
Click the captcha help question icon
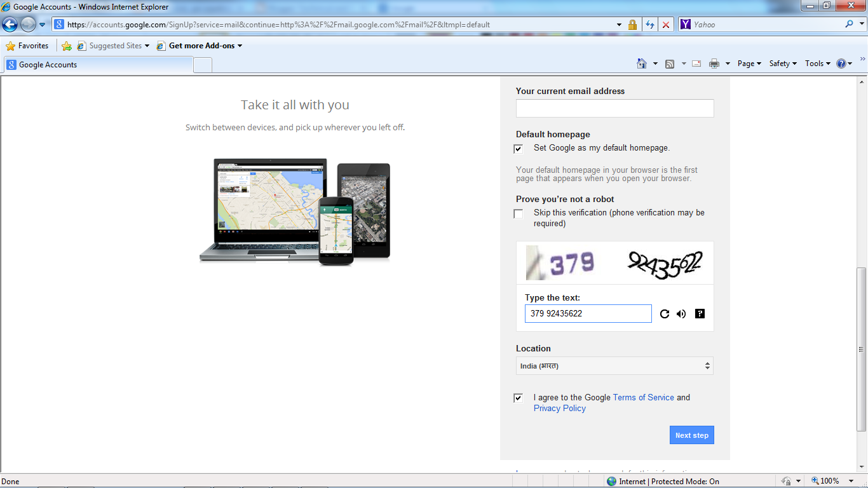(700, 313)
